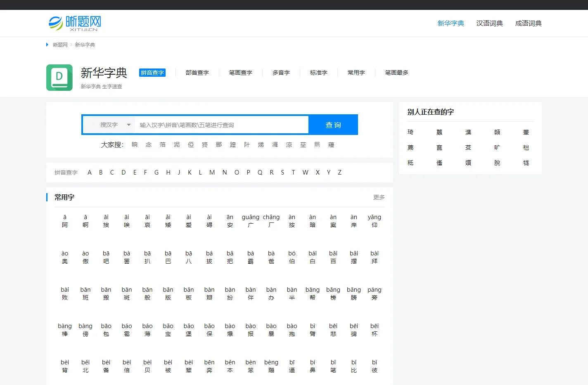Click 脫 in 别人正在查的字 panel
Viewport: 588px width, 385px height.
pos(497,163)
